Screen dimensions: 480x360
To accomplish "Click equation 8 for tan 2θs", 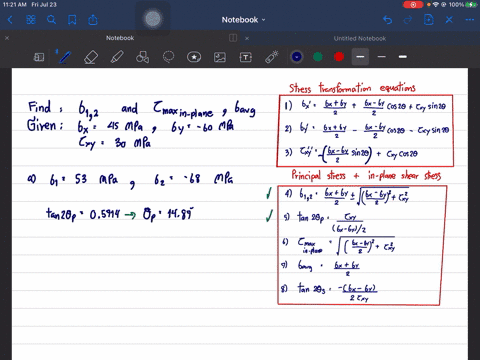I will pyautogui.click(x=330, y=292).
